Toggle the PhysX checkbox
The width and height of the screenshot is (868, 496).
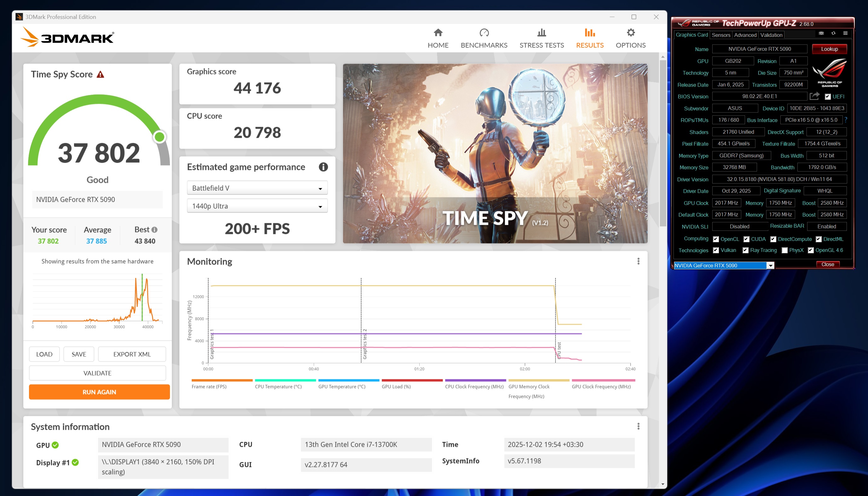pos(784,250)
